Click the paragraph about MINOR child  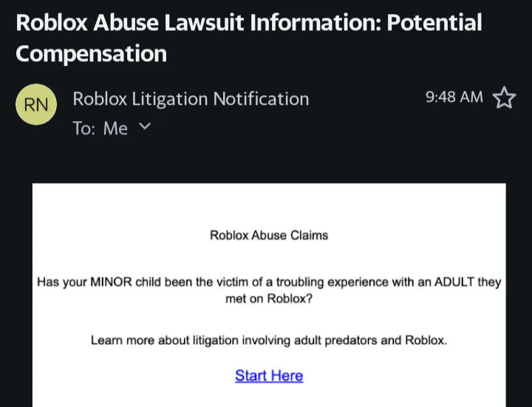tap(269, 290)
